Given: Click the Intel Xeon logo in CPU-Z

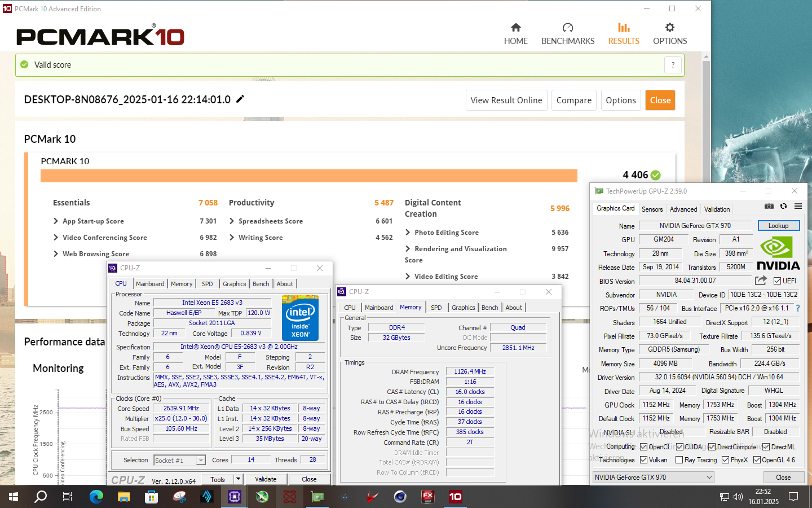Looking at the screenshot, I should (x=300, y=318).
